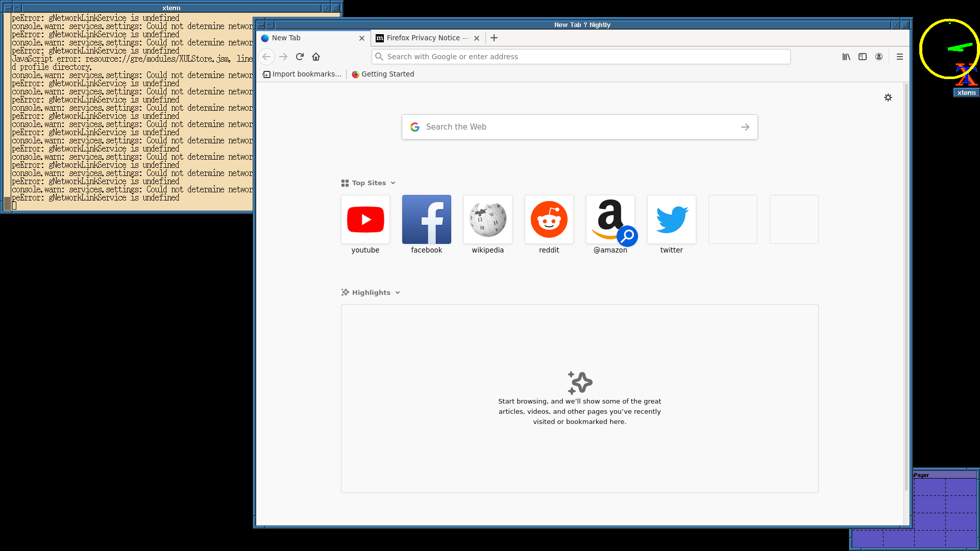Open new tab with plus button
The image size is (980, 551).
coord(494,38)
